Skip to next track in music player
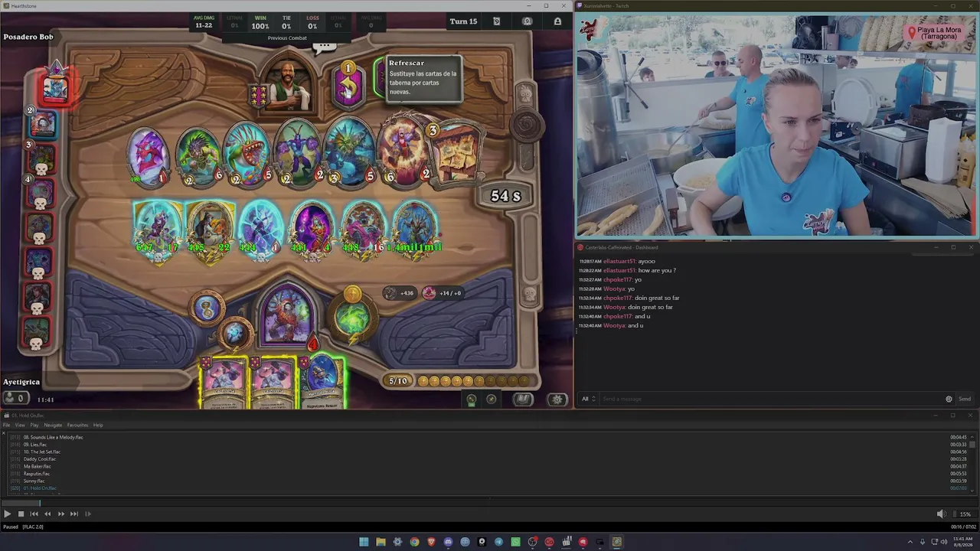This screenshot has height=551, width=980. 74,514
